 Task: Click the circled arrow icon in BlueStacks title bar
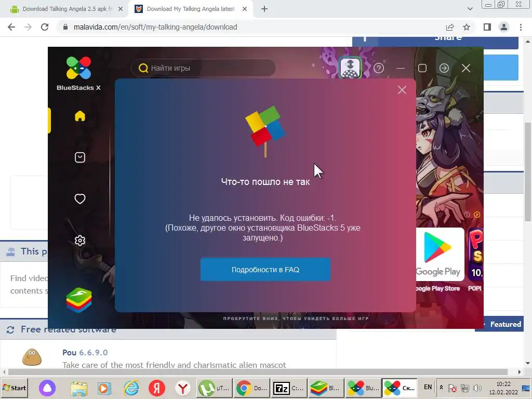tap(444, 68)
